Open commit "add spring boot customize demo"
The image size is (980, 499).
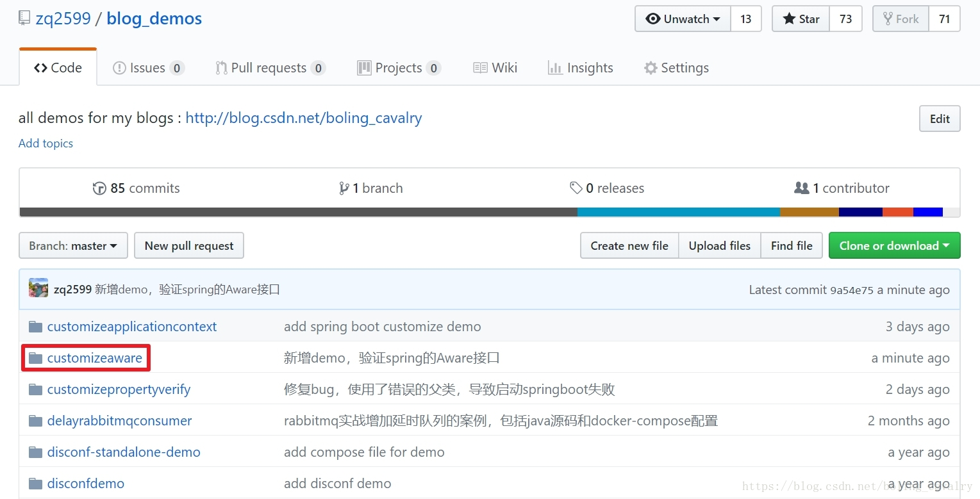coord(383,327)
